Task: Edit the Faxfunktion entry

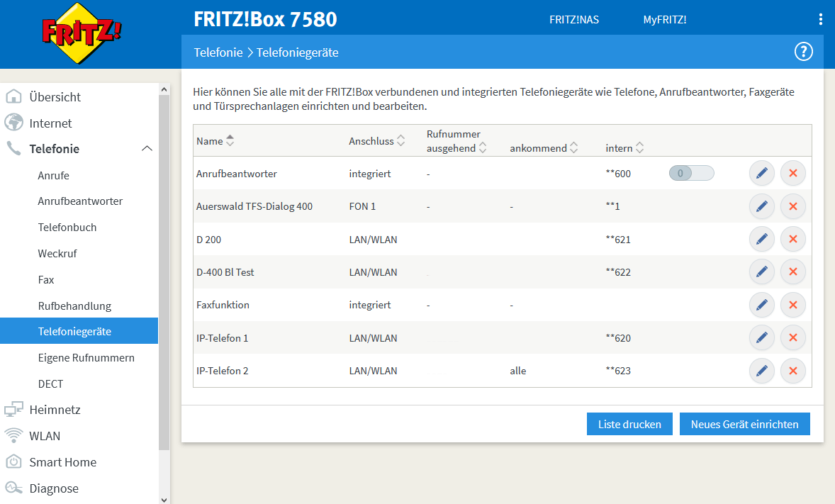Action: [762, 306]
